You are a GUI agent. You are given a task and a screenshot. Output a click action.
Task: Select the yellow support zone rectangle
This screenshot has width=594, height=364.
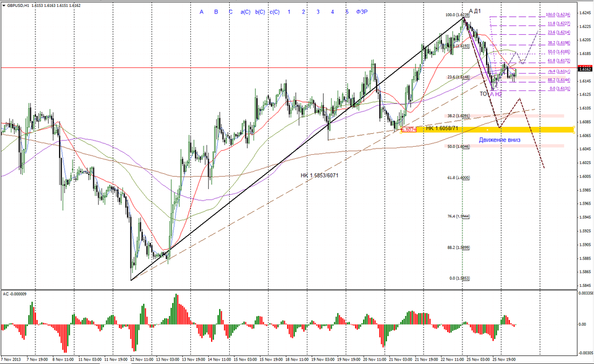[x=487, y=129]
